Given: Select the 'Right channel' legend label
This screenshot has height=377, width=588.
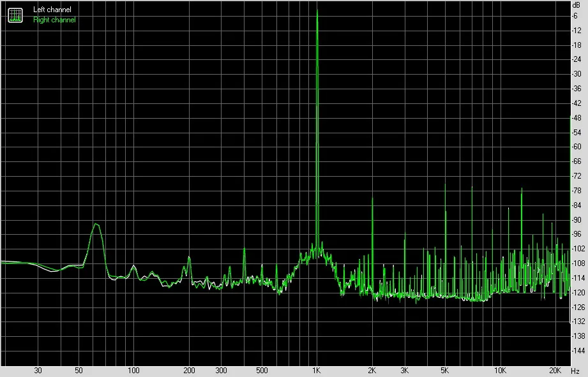Looking at the screenshot, I should 54,20.
